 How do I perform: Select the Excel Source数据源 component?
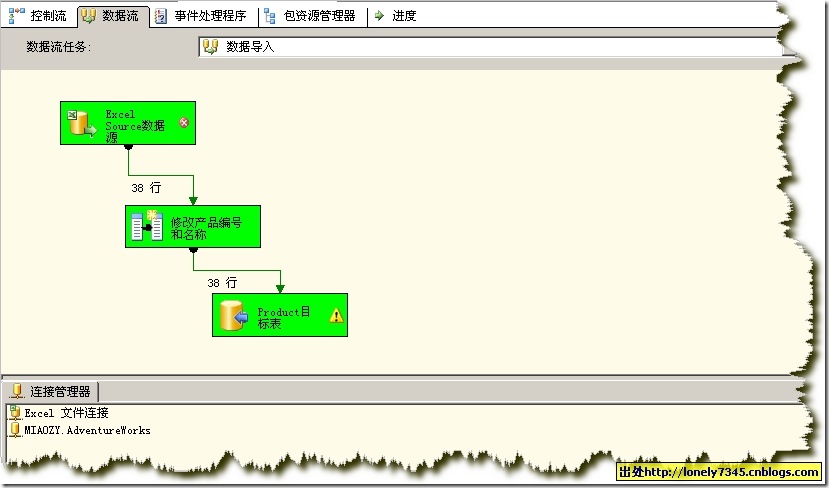128,123
